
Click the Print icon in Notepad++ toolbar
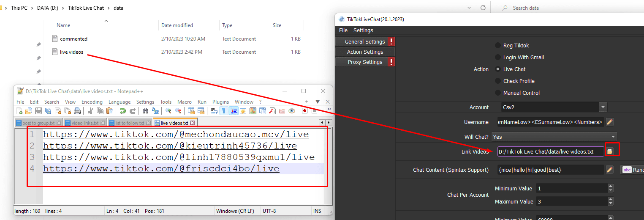point(77,111)
